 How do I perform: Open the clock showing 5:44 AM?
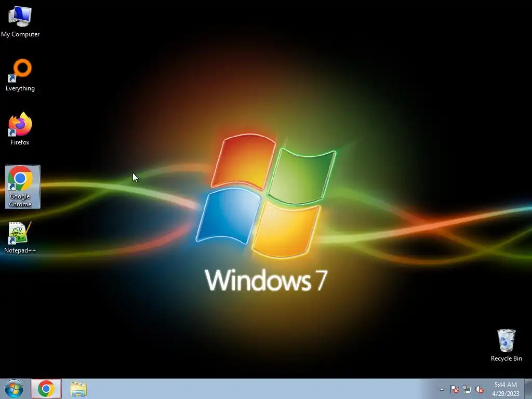tap(506, 389)
